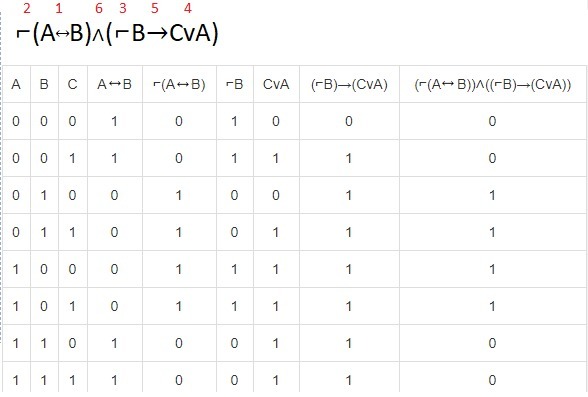Image resolution: width=588 pixels, height=397 pixels.
Task: Click the (⌐B)→(CvA) cell in first row
Action: (x=349, y=121)
